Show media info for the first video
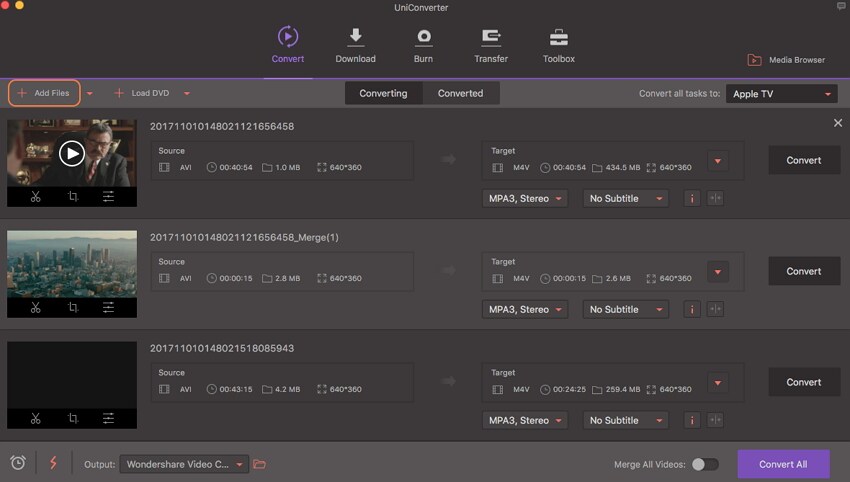 point(692,198)
